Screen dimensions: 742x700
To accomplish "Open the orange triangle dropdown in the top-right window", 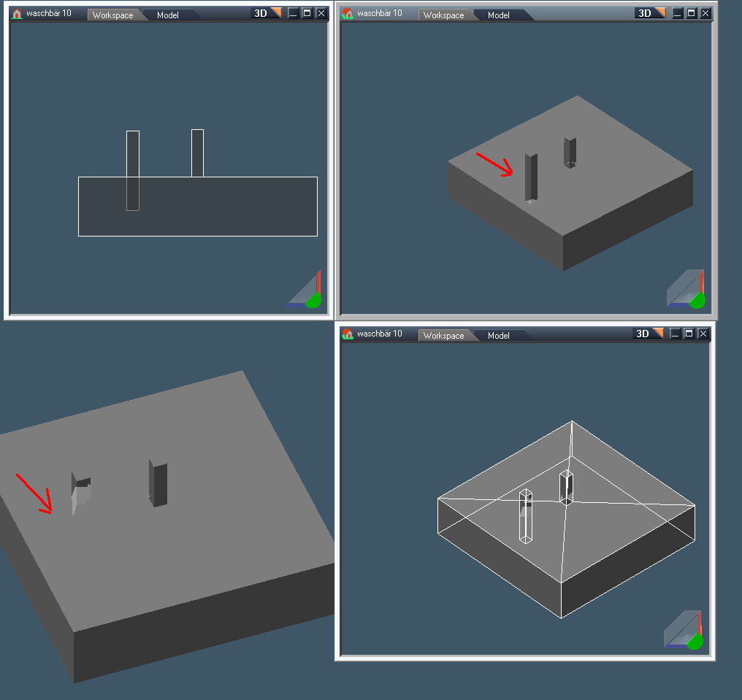I will [660, 13].
